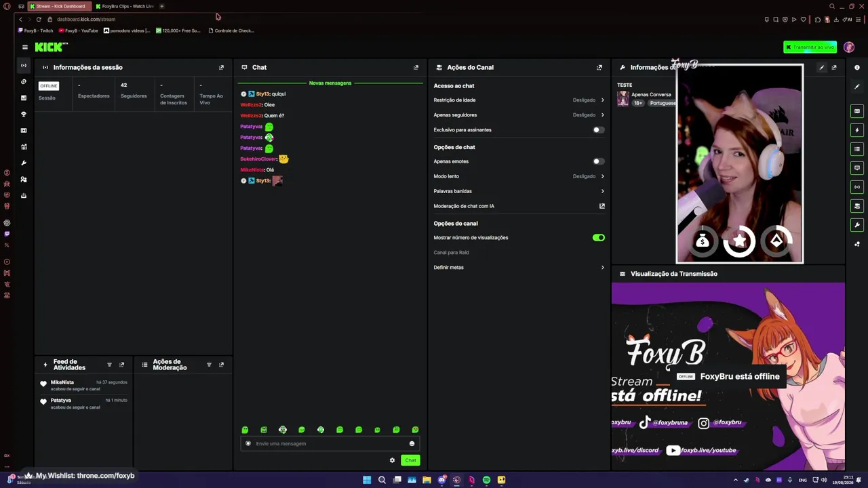Edit stream info with the pencil icon
The height and width of the screenshot is (488, 868).
pos(821,67)
